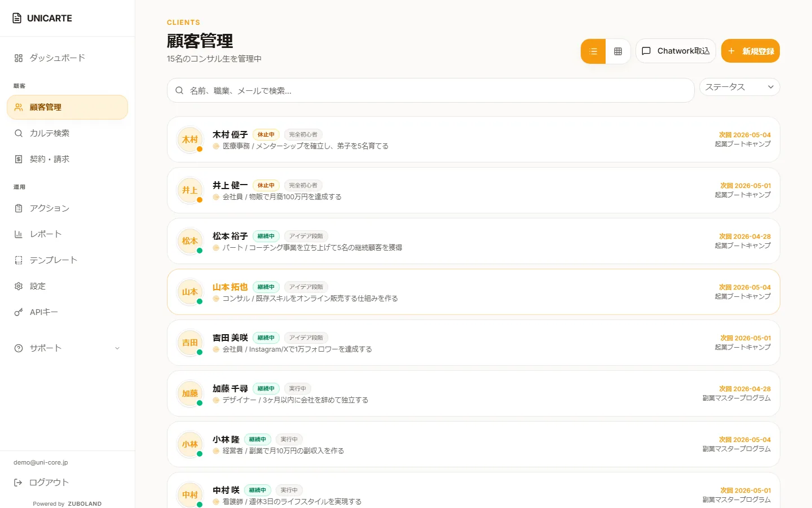
Task: Open ダッシュボード in the sidebar
Action: (67, 58)
